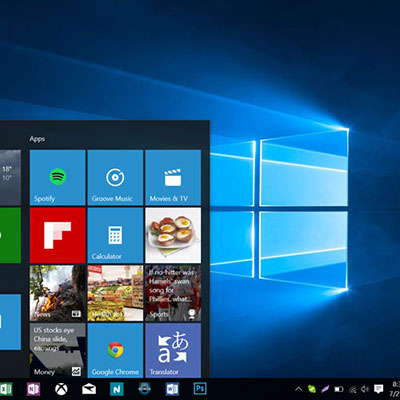This screenshot has width=400, height=400.
Task: Open the food photo live tile
Action: pos(173,235)
